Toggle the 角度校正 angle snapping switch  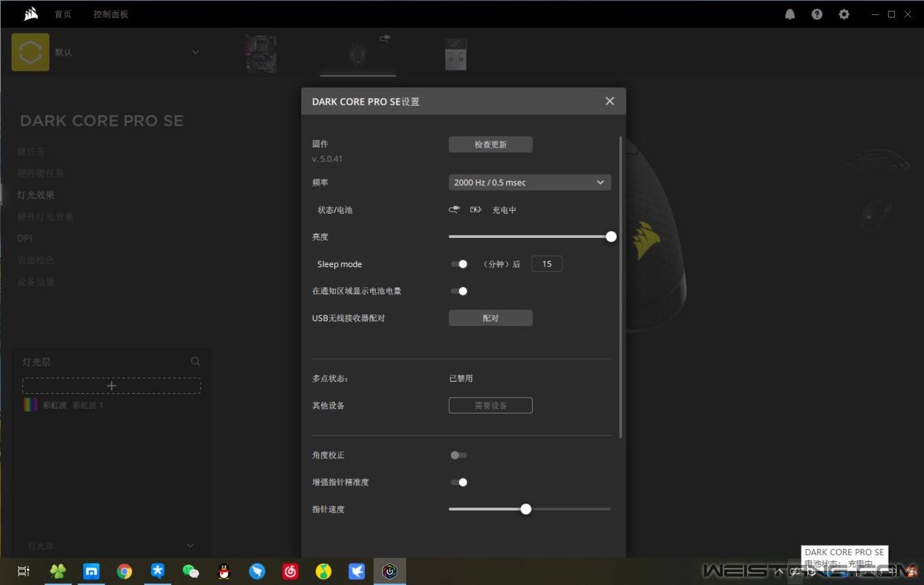459,455
